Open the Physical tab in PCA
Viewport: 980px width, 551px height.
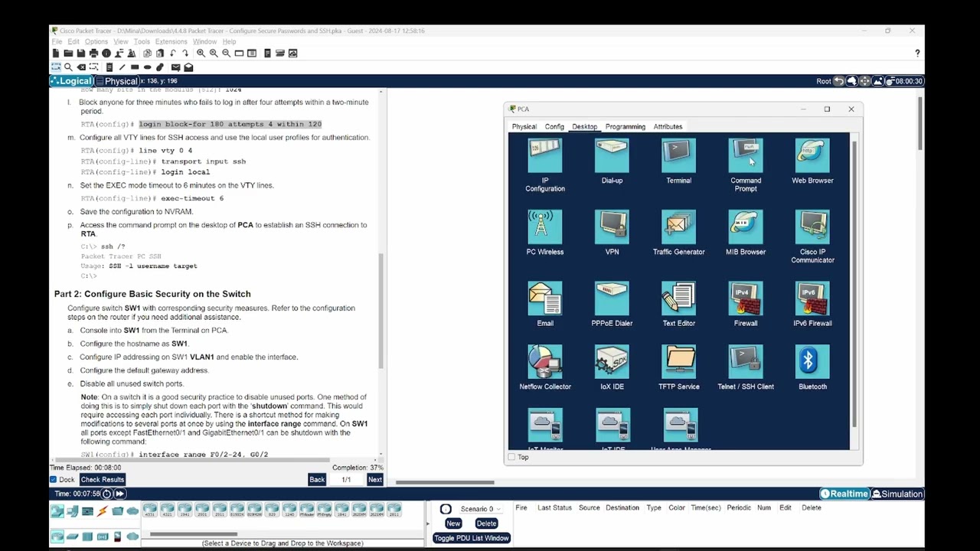click(x=524, y=126)
